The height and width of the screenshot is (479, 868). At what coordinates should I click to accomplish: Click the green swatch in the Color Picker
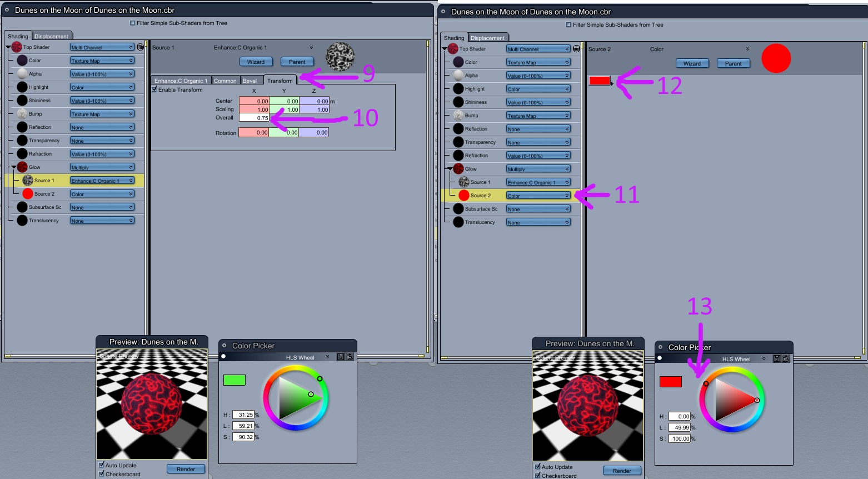pos(235,380)
